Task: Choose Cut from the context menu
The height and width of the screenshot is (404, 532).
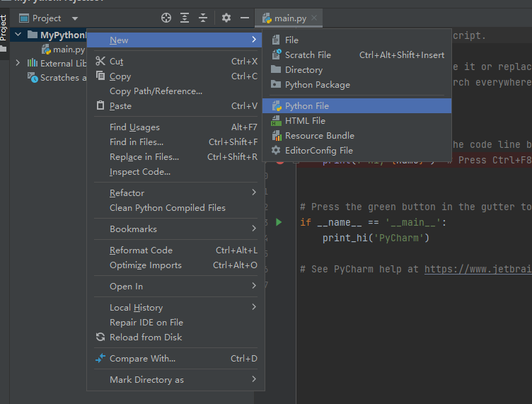Action: (x=175, y=62)
